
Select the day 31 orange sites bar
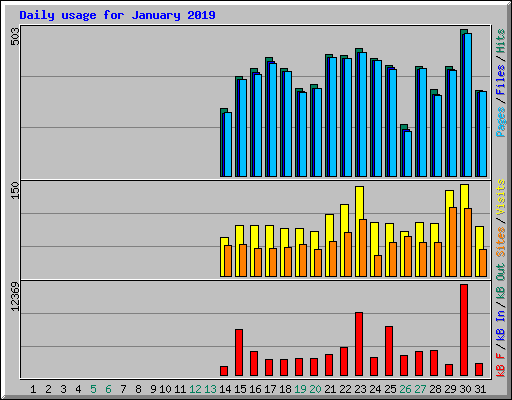(483, 263)
